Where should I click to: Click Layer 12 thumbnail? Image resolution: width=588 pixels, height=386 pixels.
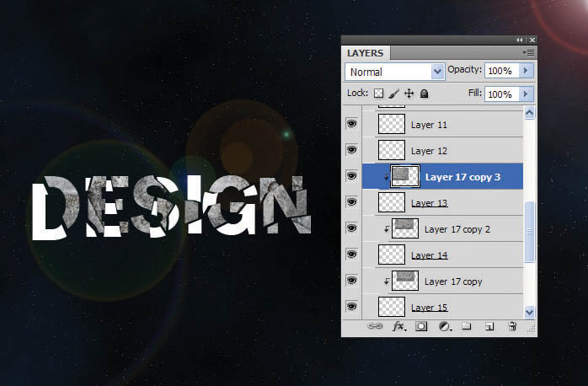coord(392,150)
